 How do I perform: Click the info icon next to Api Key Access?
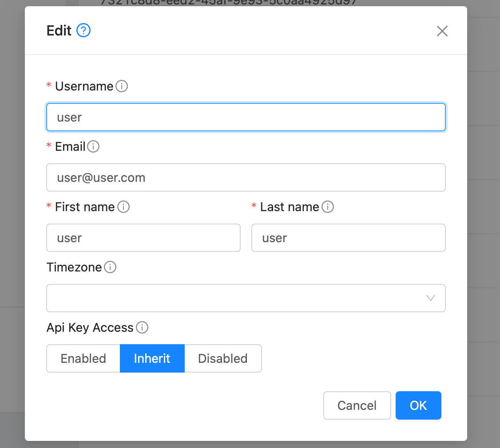point(142,328)
